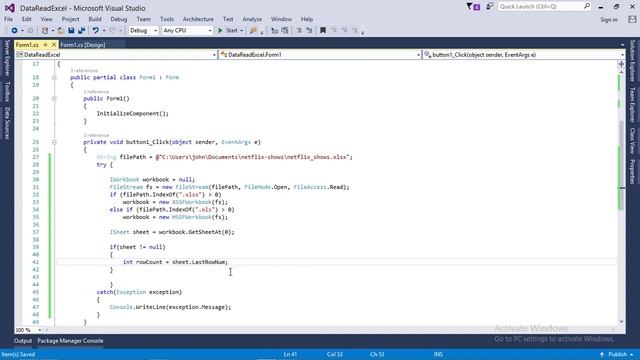Toggle the pin on Form1.cs tab

click(x=46, y=44)
